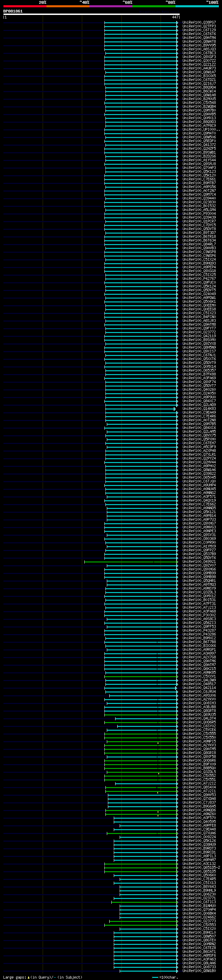Open hit UniRef100_Q506K0

coord(199,875)
